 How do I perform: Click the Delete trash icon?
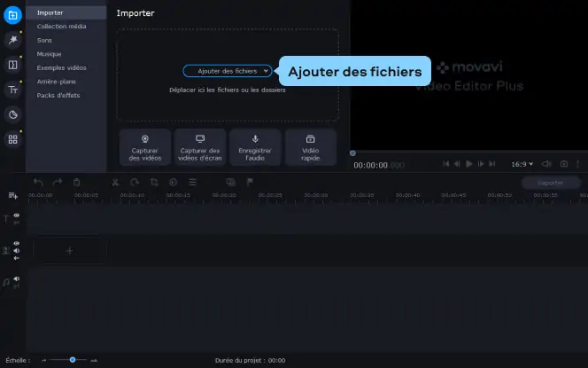coord(76,182)
